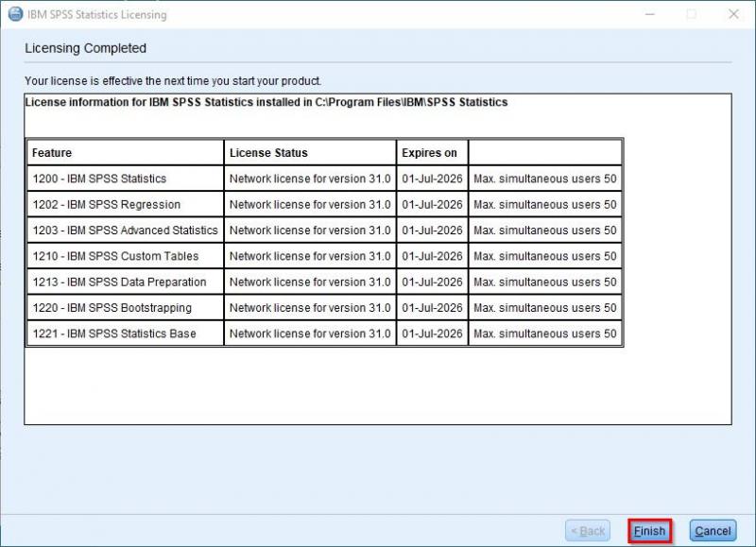Click the Finish button
This screenshot has width=756, height=547.
pos(649,531)
